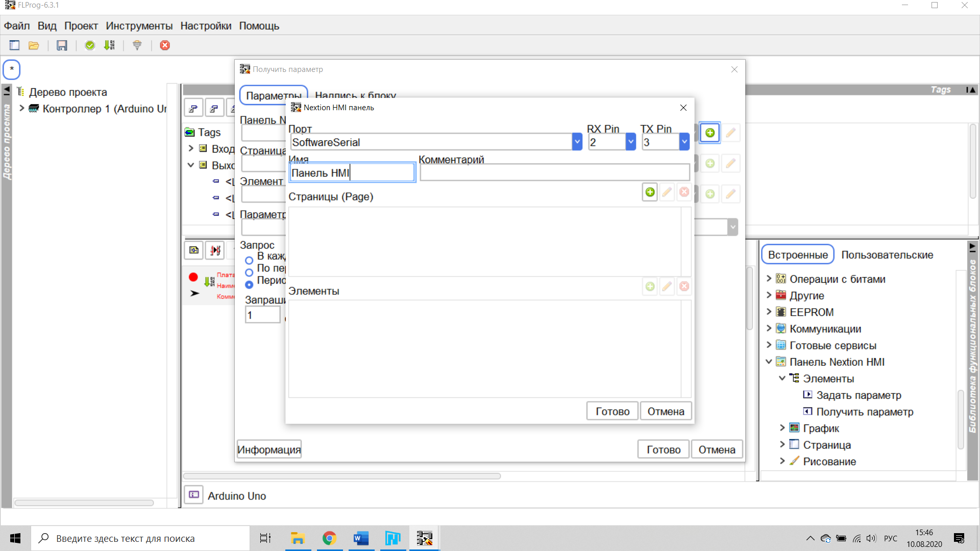Screen dimensions: 980x551
Task: Click the Комментарий input field
Action: pyautogui.click(x=554, y=173)
